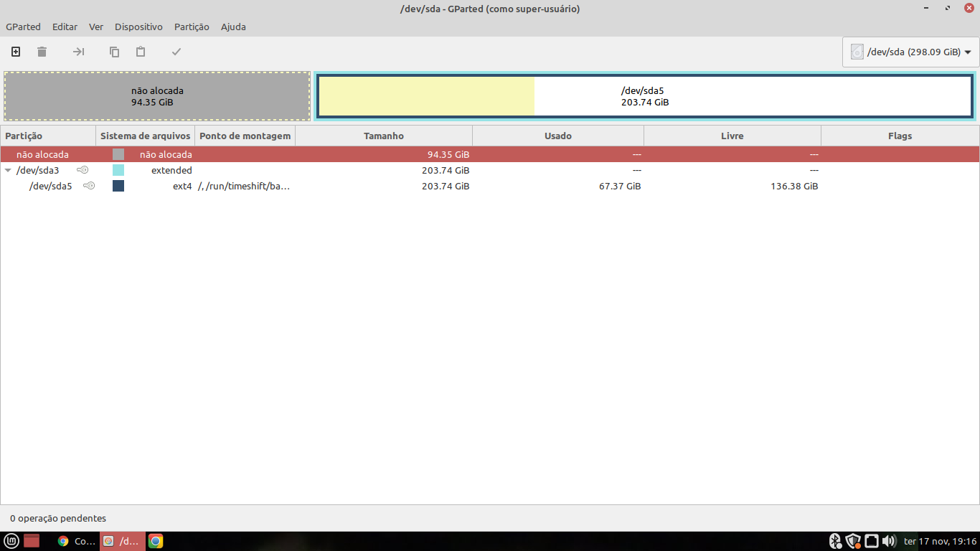Click the cyan extended filesystem color square
This screenshot has width=980, height=551.
pos(118,170)
